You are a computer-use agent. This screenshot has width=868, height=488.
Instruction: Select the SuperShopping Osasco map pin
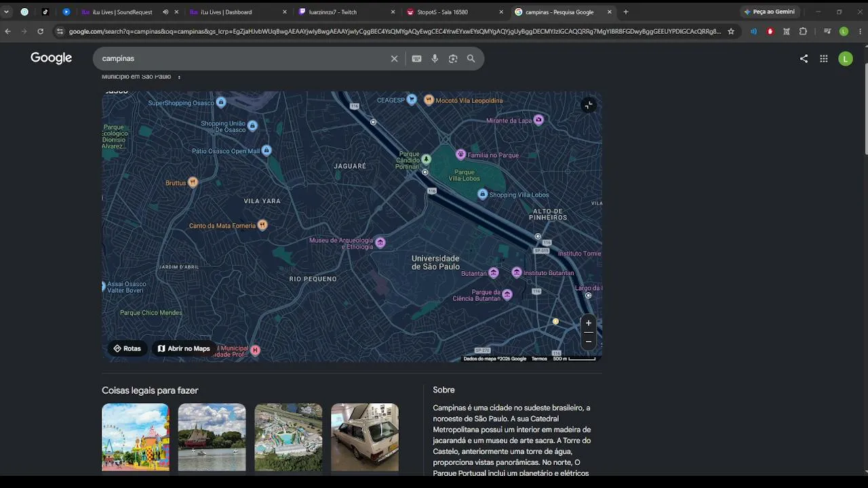click(x=220, y=102)
